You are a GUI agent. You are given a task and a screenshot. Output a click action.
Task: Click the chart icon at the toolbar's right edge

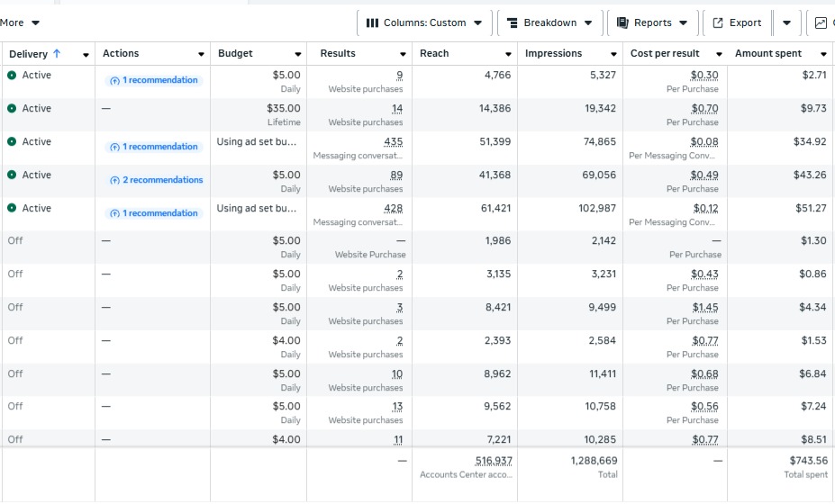coord(821,23)
